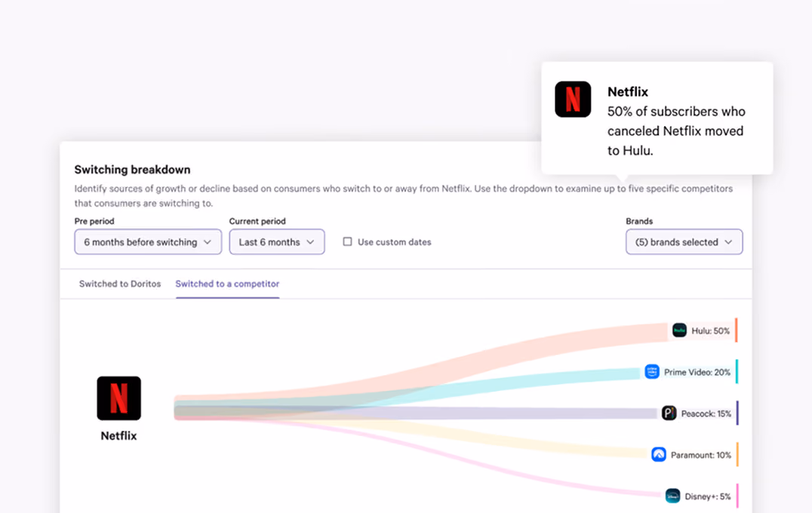Click the Current period label
Image resolution: width=812 pixels, height=513 pixels.
coord(257,221)
